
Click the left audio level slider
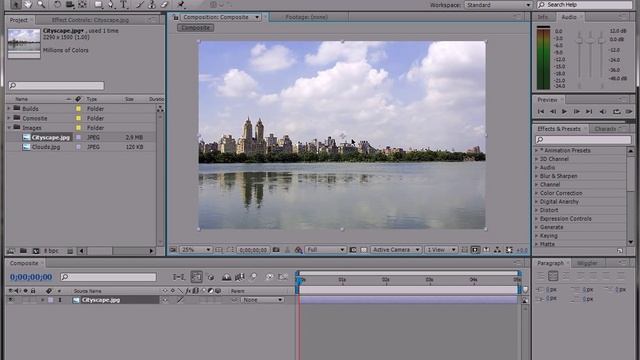point(579,40)
